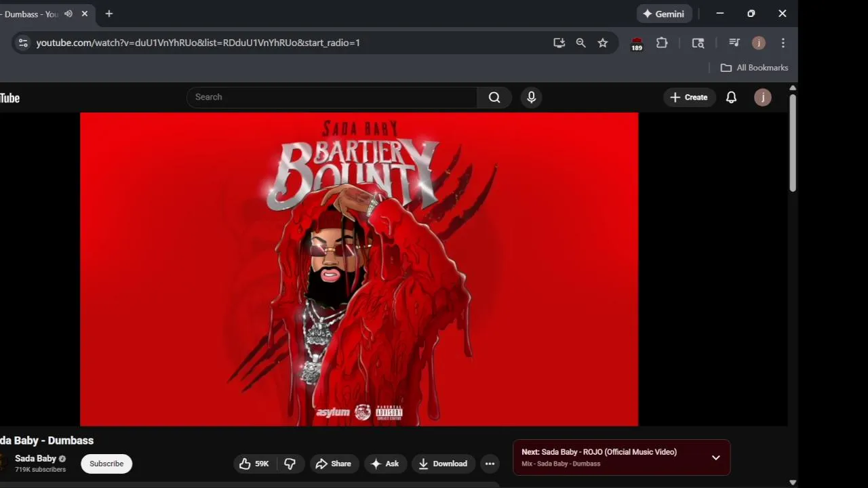Share the video
868x488 pixels.
333,464
